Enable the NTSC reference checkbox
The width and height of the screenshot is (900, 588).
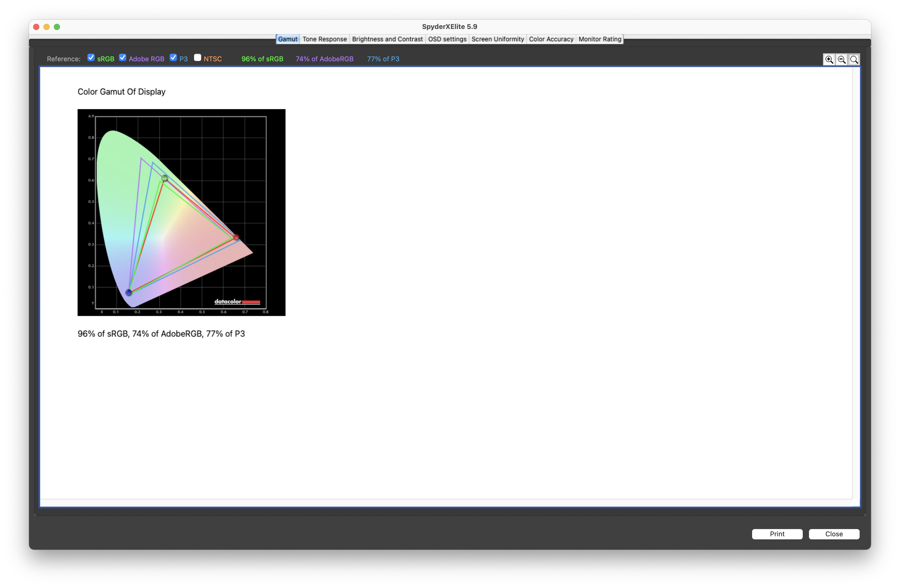coord(197,57)
